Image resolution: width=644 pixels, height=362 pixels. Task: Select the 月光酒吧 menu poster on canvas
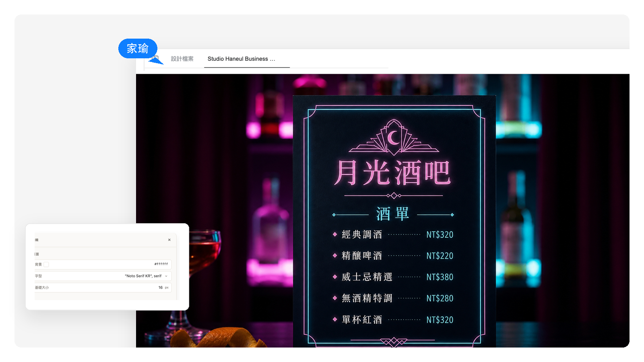[x=394, y=221]
